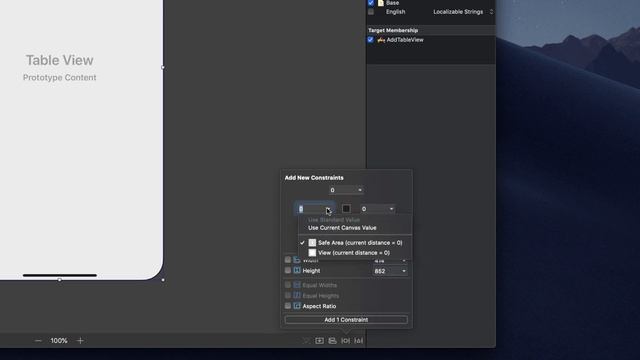This screenshot has height=360, width=640.
Task: Open the Localizable Strings popup selector
Action: (463, 12)
